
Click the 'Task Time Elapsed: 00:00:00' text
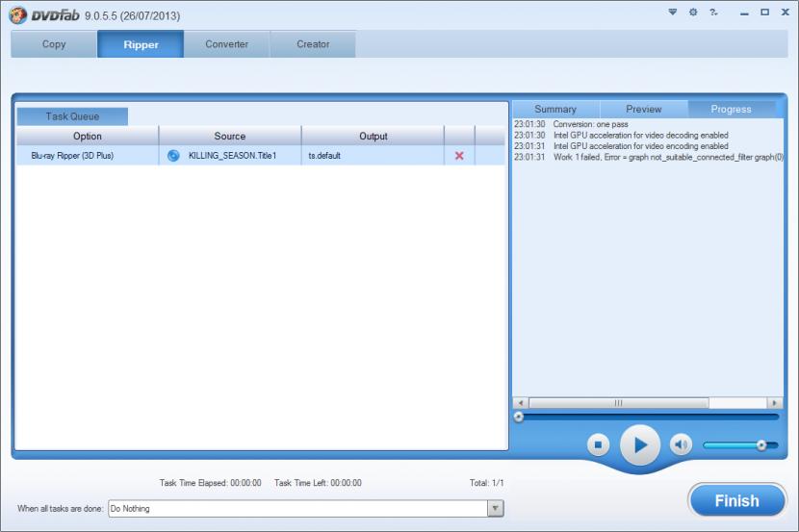click(x=210, y=483)
